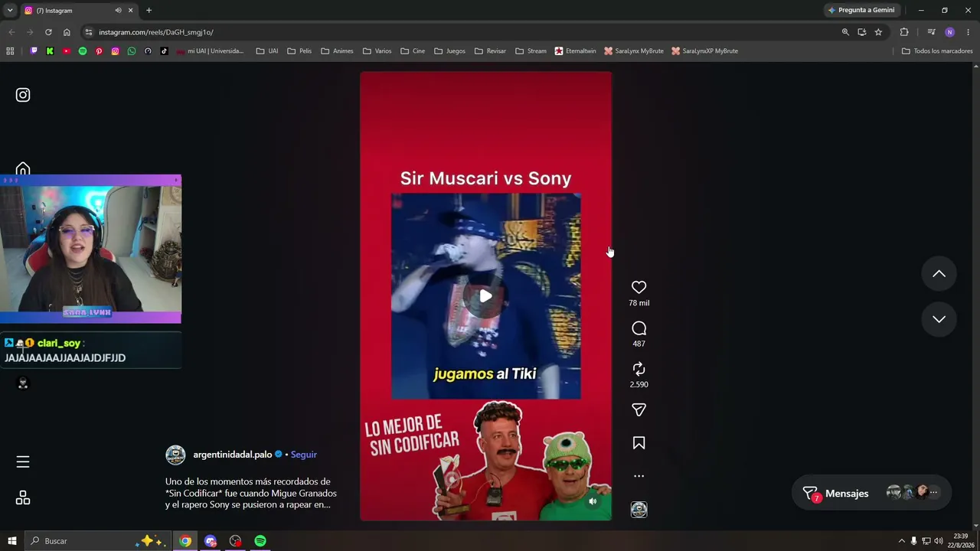This screenshot has width=980, height=551.
Task: Open the Todos los marcadores folder
Action: [937, 51]
